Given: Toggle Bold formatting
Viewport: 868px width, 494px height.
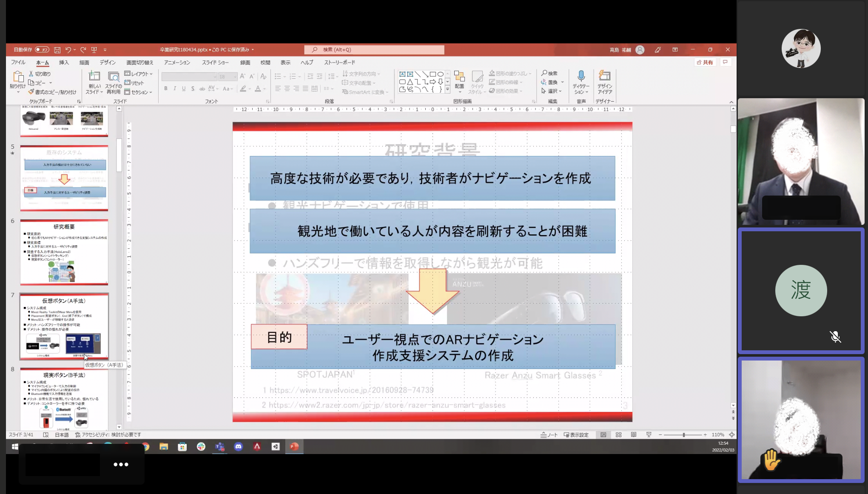Looking at the screenshot, I should pos(166,88).
